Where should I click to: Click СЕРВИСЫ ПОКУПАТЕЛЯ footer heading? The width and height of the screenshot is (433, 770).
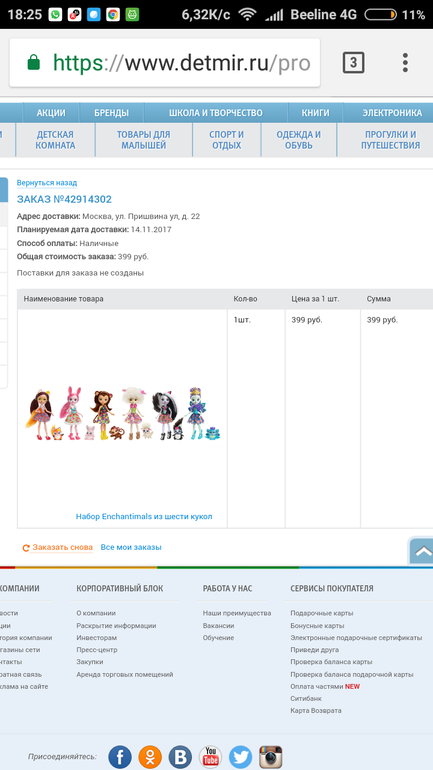(332, 588)
